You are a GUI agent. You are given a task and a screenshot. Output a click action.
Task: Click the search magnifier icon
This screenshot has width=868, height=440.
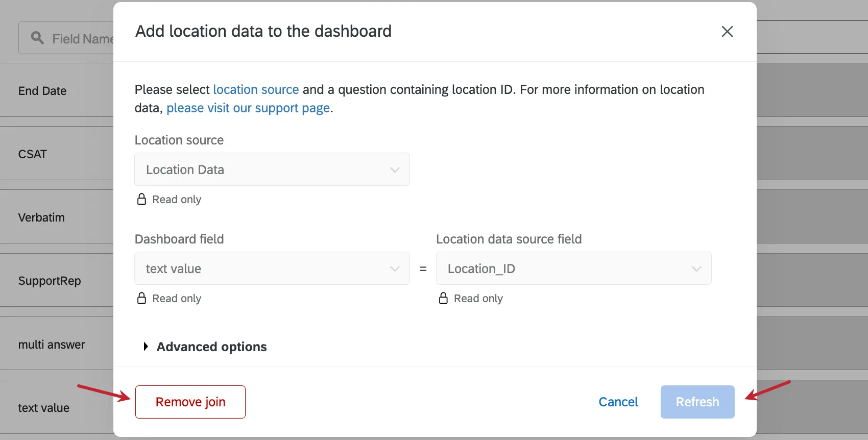pyautogui.click(x=37, y=38)
